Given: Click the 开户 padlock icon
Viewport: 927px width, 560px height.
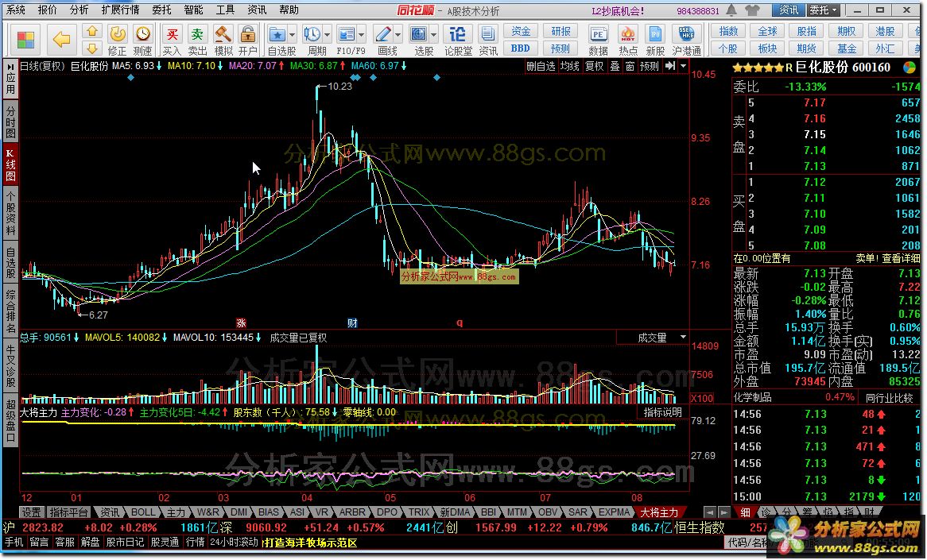Looking at the screenshot, I should (x=248, y=34).
